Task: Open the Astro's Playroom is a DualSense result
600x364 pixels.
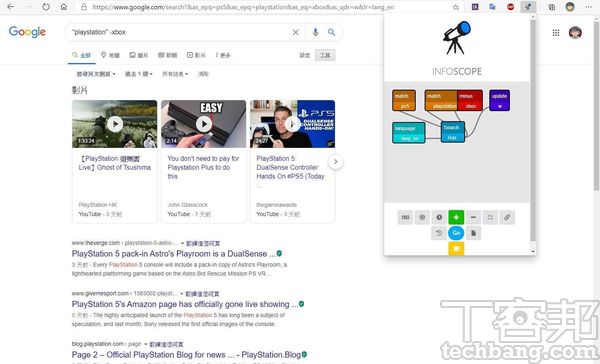Action: point(173,254)
